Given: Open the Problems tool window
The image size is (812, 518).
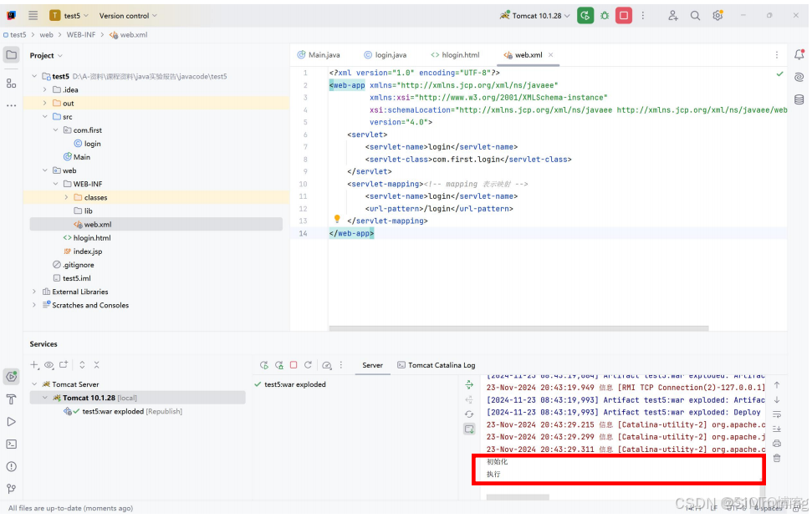Looking at the screenshot, I should [12, 465].
